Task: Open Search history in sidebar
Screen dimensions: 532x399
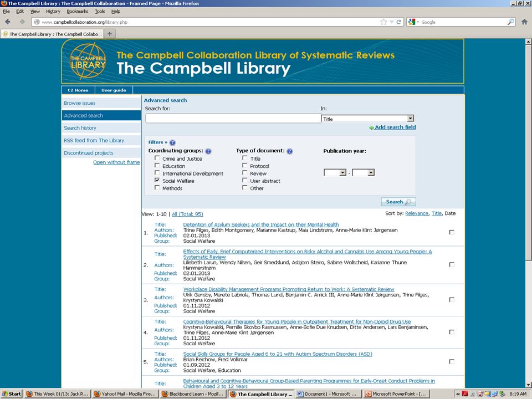Action: point(101,128)
